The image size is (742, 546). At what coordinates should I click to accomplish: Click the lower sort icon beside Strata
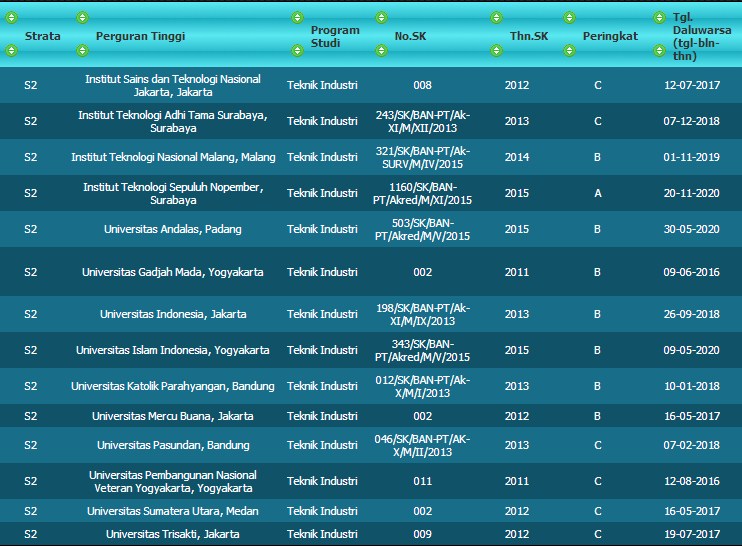[11, 50]
